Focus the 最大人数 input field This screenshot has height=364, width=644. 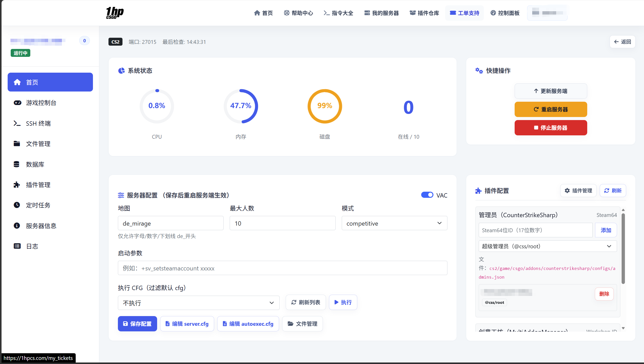[x=282, y=223]
